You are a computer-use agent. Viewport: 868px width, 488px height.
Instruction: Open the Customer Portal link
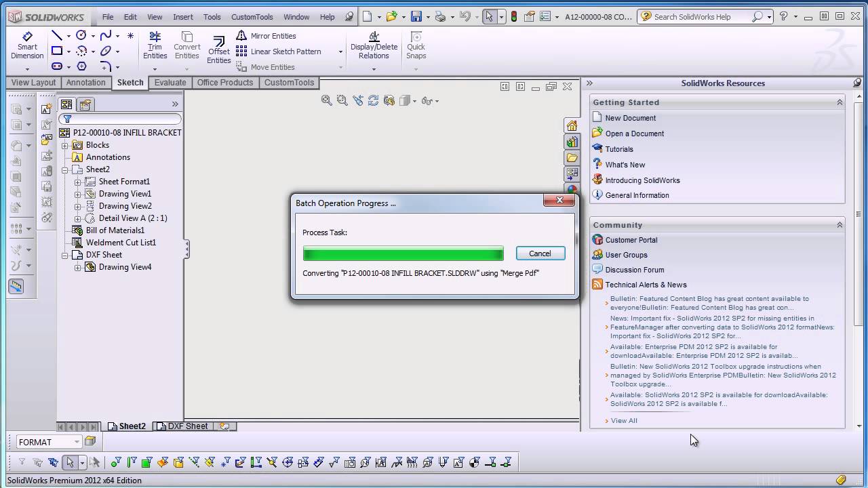pyautogui.click(x=631, y=240)
